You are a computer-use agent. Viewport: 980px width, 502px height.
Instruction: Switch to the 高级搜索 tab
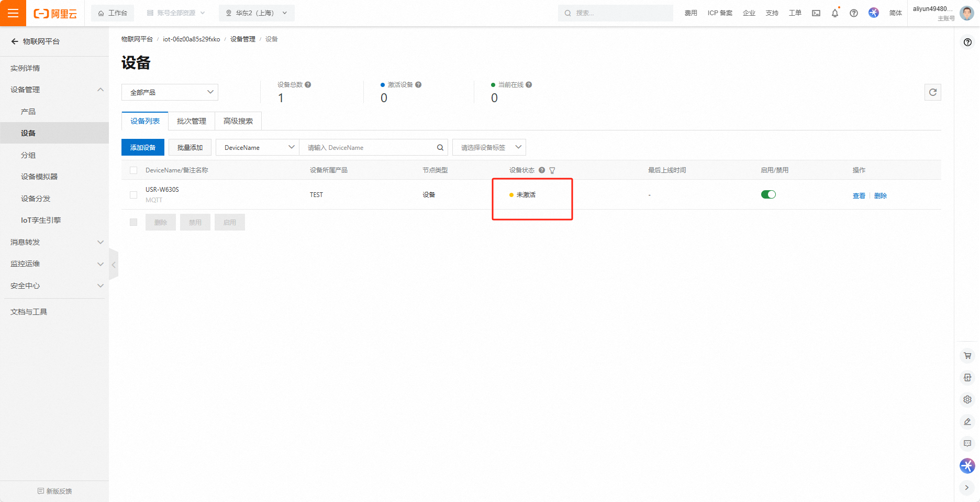pyautogui.click(x=238, y=121)
